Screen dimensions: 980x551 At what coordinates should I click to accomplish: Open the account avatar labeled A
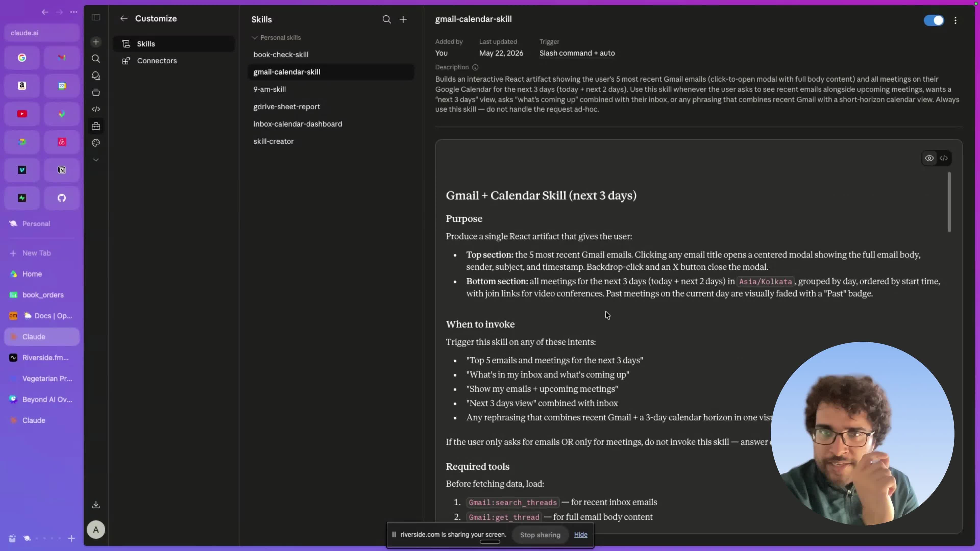pos(96,529)
